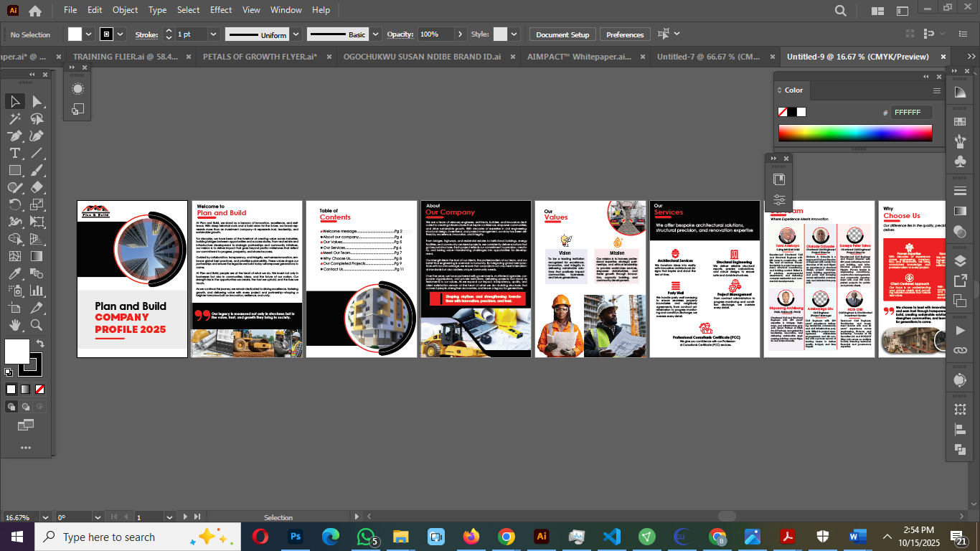
Task: Open the Brushes panel icon
Action: (x=960, y=142)
